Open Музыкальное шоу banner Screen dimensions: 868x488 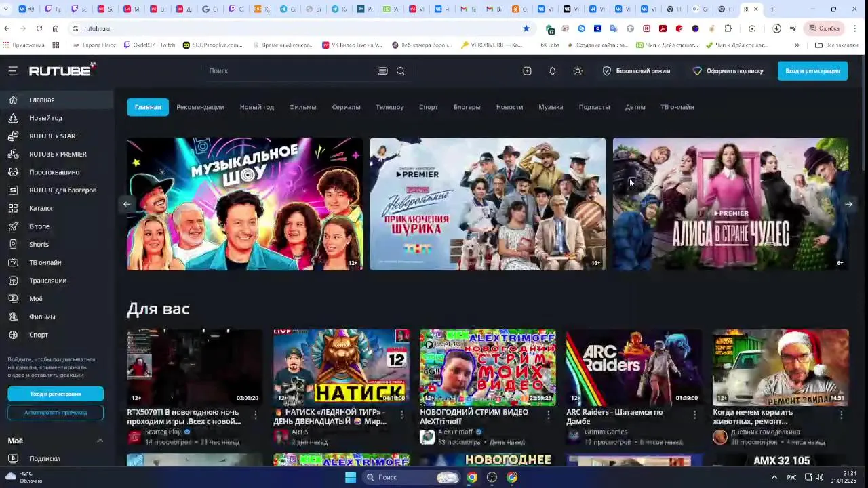coord(245,204)
